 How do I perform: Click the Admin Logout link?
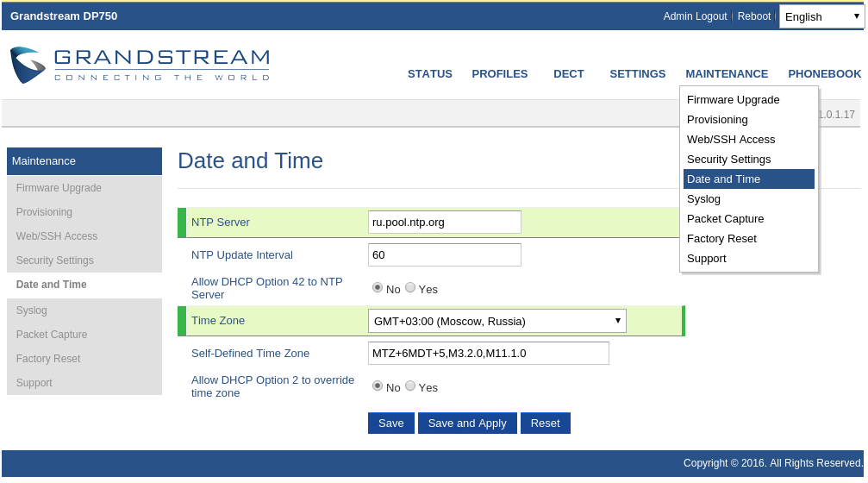(x=695, y=16)
